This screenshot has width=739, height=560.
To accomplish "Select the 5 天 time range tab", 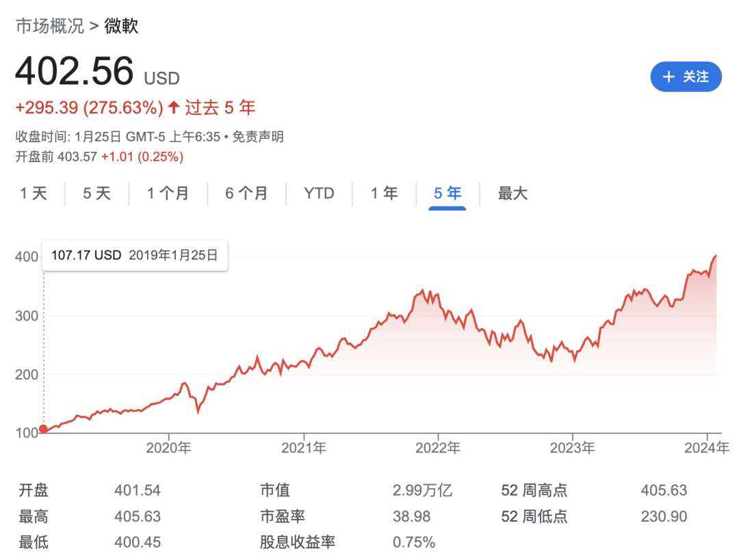I will tap(96, 193).
